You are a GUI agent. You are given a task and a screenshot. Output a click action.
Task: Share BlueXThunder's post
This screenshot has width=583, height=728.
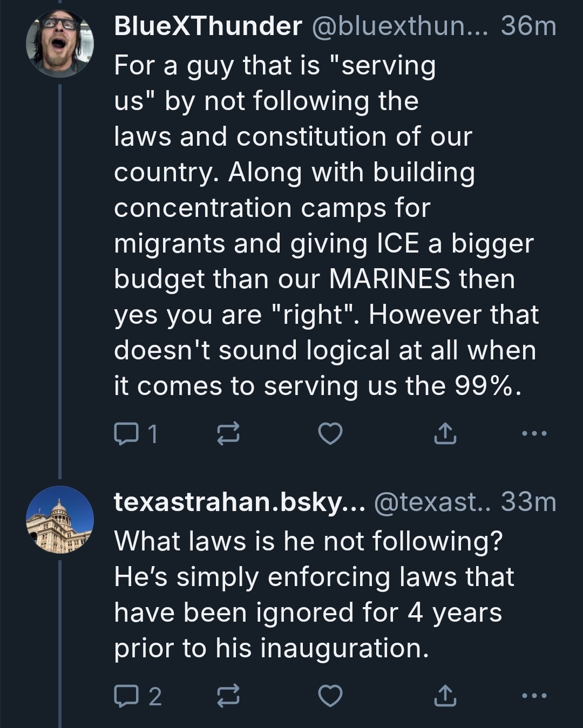445,433
